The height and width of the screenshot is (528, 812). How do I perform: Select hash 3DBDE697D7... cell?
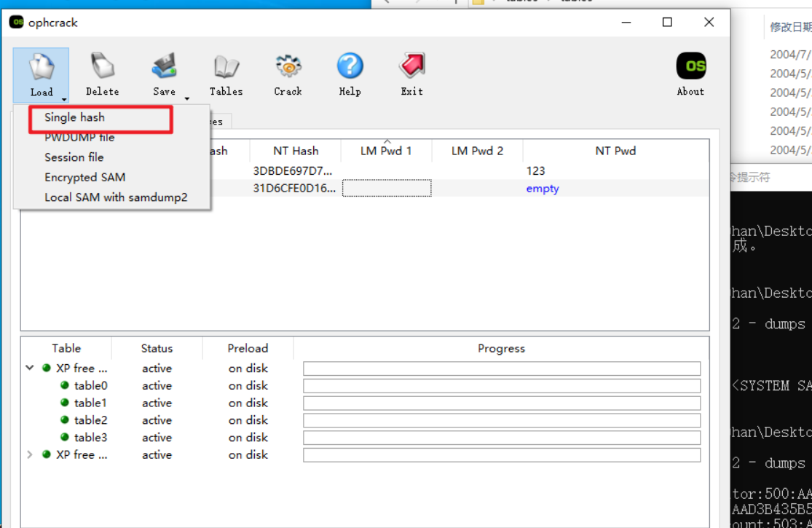point(293,171)
